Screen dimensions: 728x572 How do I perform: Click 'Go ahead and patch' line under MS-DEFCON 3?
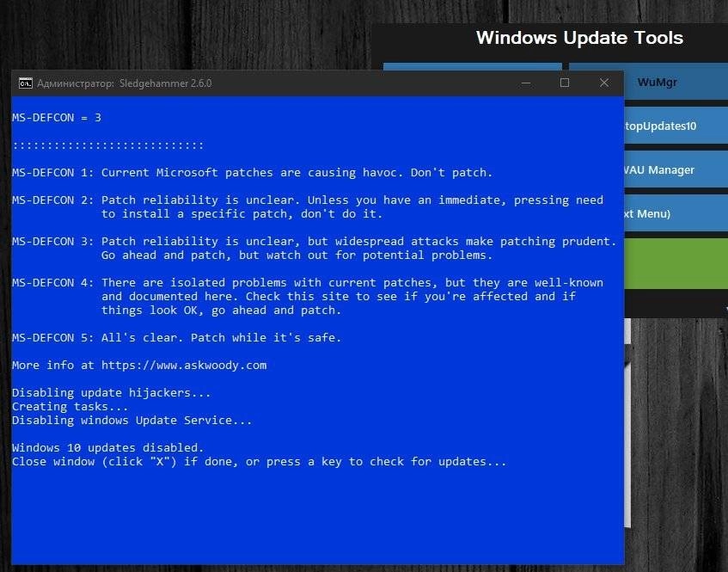point(297,255)
